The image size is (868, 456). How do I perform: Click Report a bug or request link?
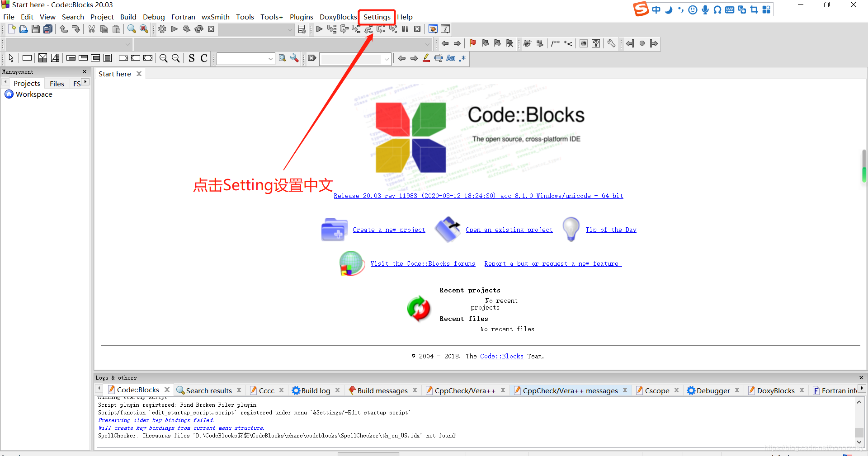pos(553,263)
